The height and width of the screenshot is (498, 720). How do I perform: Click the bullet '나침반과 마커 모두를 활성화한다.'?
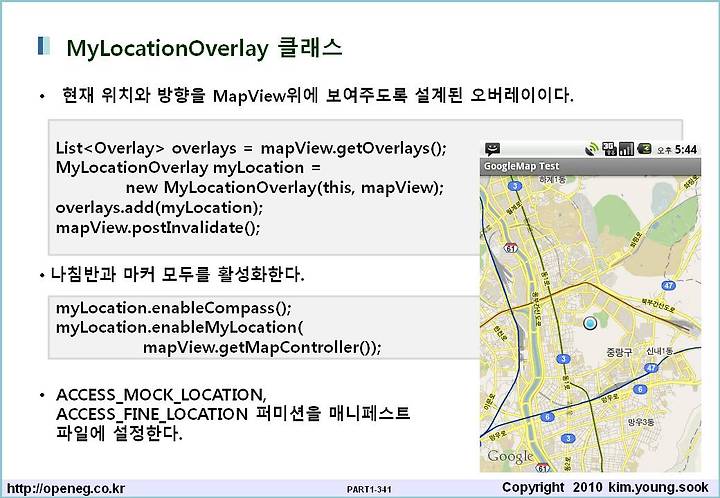point(178,274)
